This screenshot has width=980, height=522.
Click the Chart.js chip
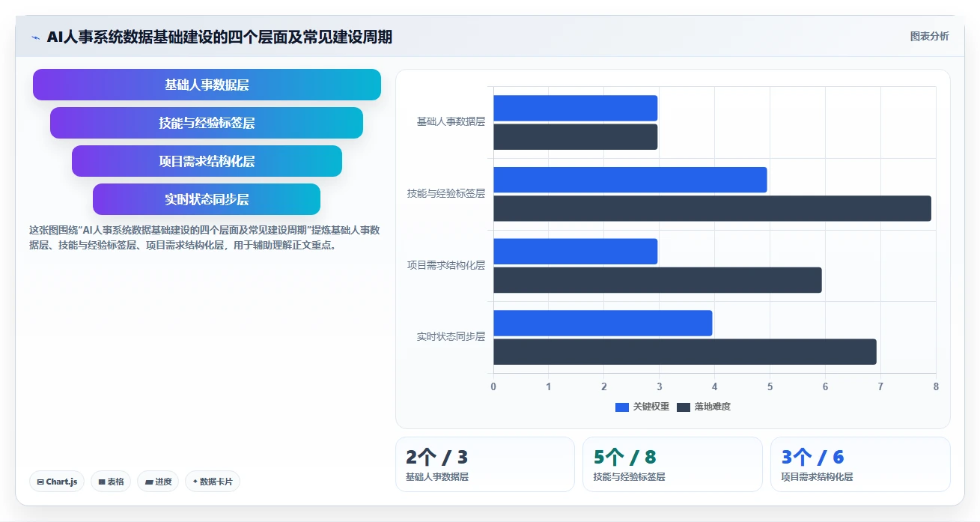(57, 482)
